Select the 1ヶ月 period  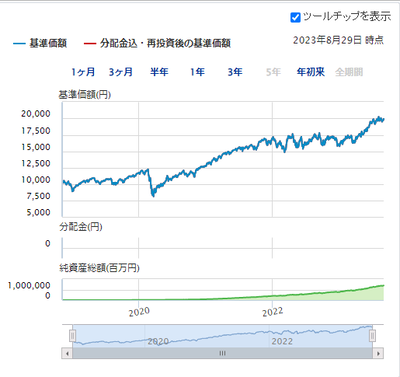coord(83,72)
